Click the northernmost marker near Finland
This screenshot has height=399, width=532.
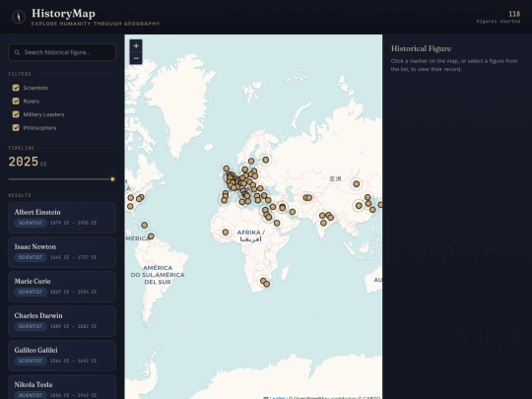pos(266,160)
